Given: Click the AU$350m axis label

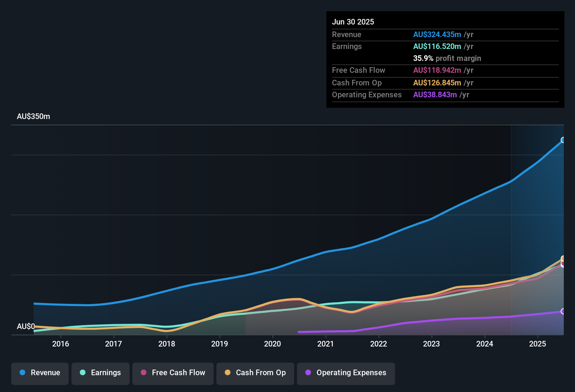Looking at the screenshot, I should (34, 116).
